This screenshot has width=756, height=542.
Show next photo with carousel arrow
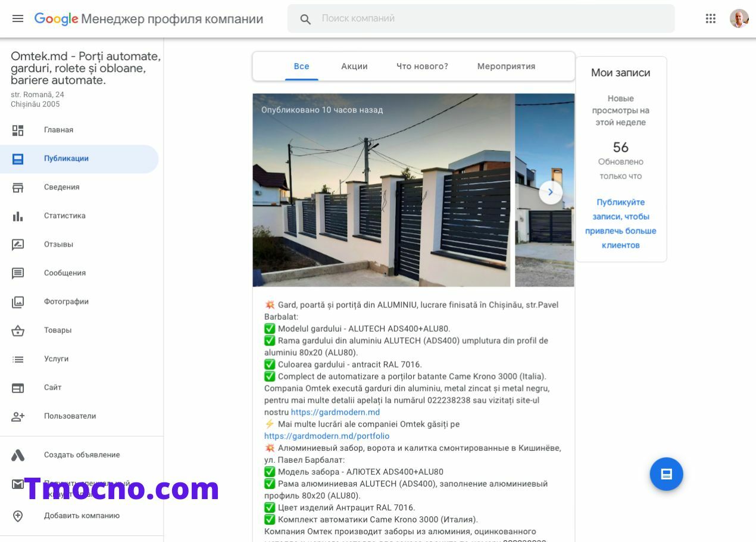(551, 192)
